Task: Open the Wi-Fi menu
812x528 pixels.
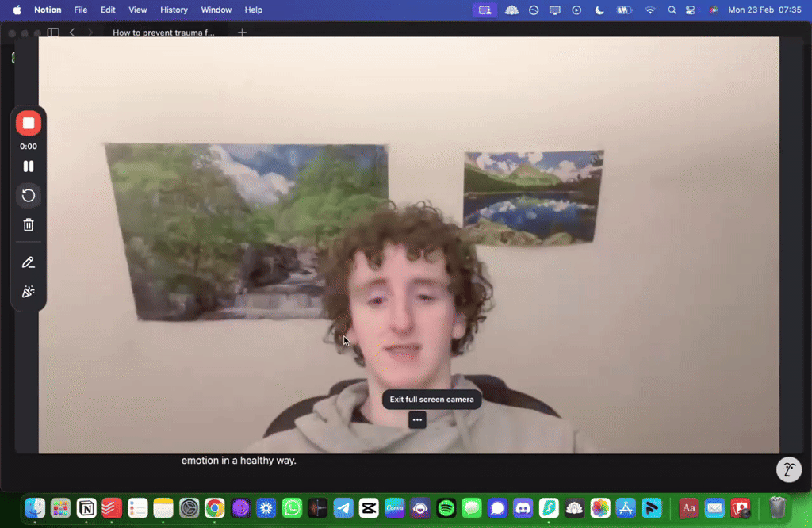Action: 650,10
